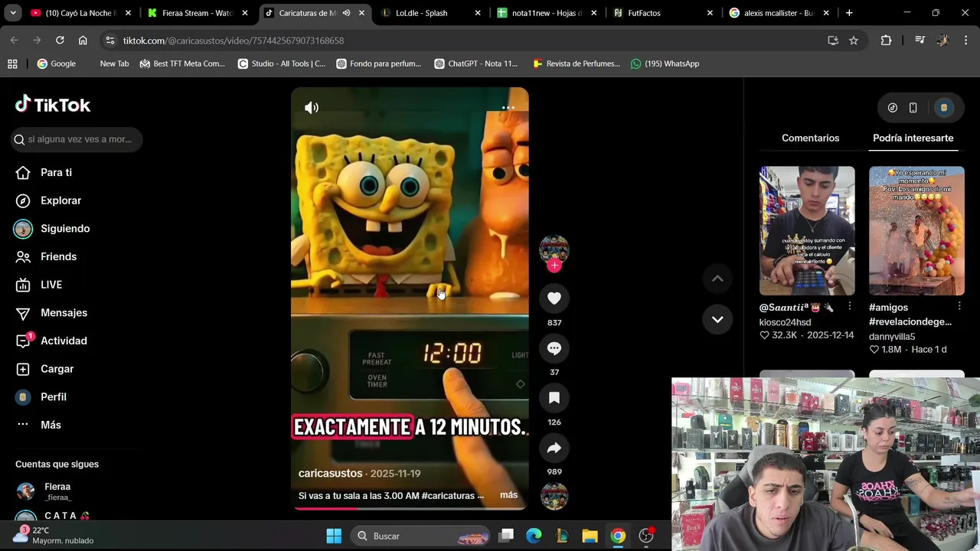Go back in Chrome
980x551 pixels.
14,41
